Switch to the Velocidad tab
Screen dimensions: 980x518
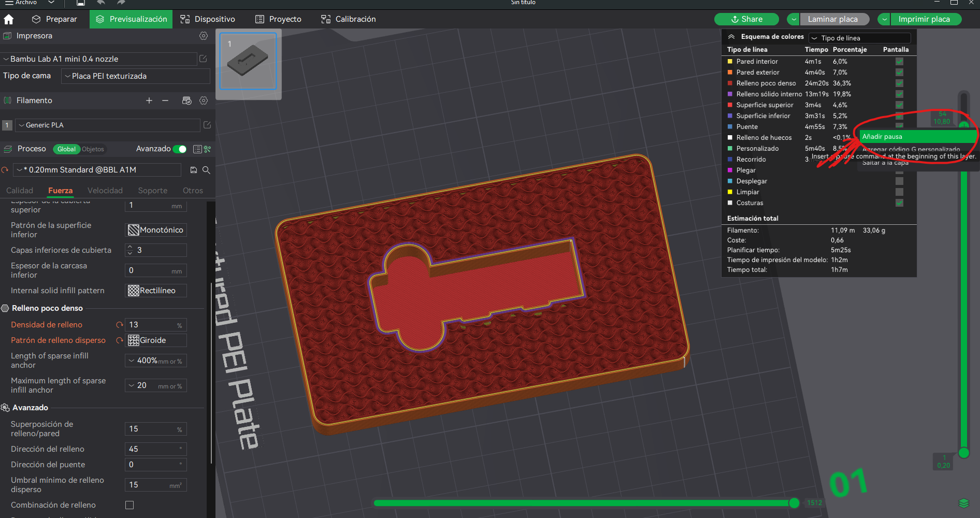pyautogui.click(x=105, y=191)
